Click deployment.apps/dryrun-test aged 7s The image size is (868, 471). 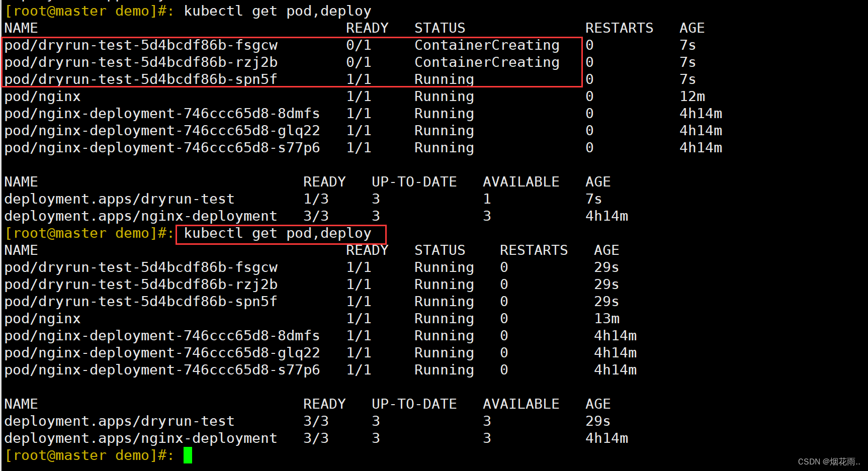119,199
